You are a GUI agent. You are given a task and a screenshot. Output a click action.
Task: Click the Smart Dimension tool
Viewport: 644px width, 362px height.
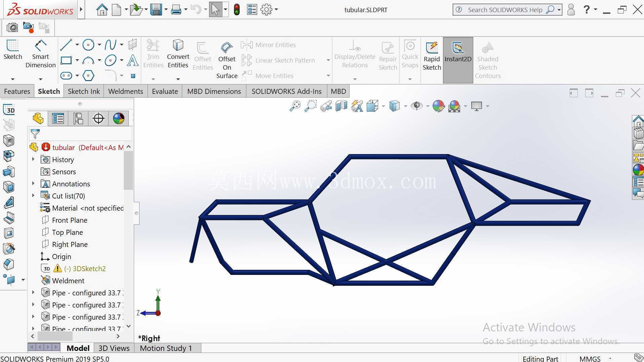click(40, 54)
